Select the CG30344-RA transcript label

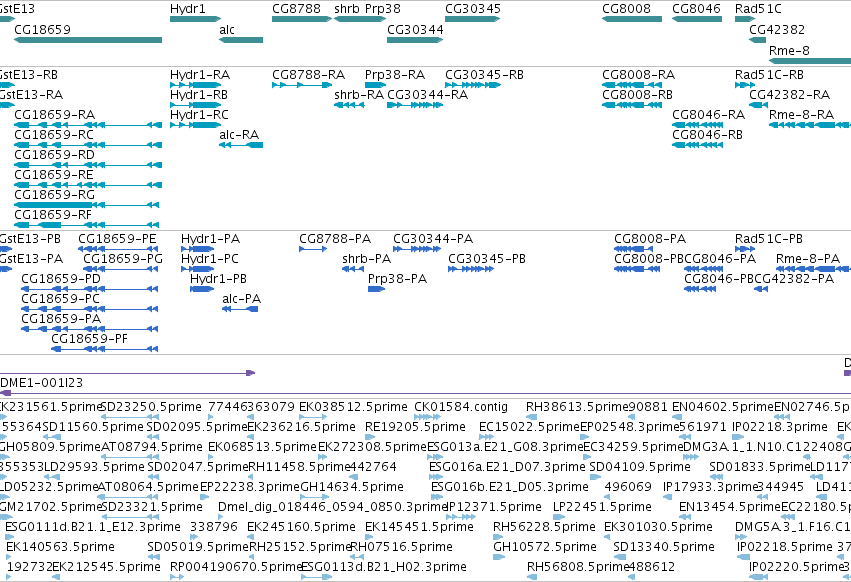click(x=428, y=94)
